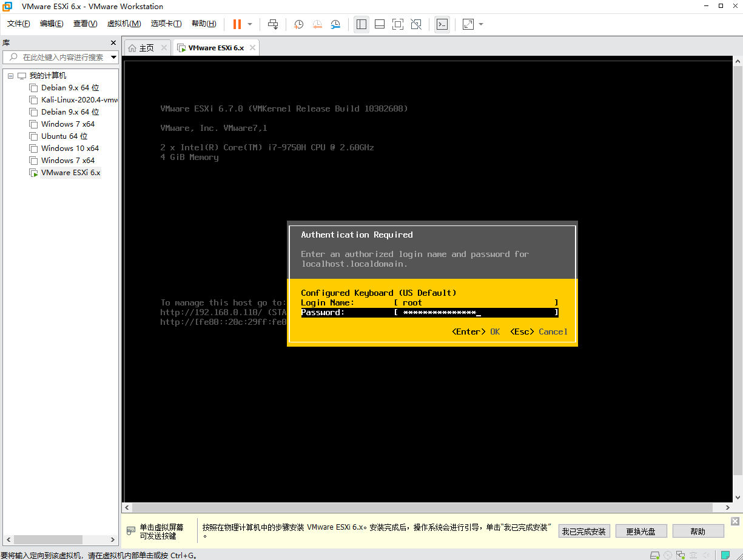Select the second Windows 7 x64 VM
The width and height of the screenshot is (743, 560).
point(68,161)
